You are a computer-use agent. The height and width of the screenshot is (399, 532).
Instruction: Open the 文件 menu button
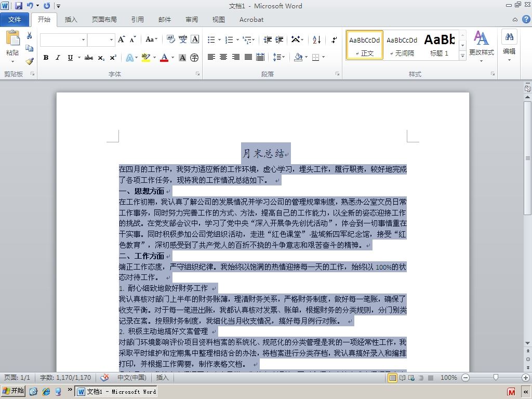point(15,19)
